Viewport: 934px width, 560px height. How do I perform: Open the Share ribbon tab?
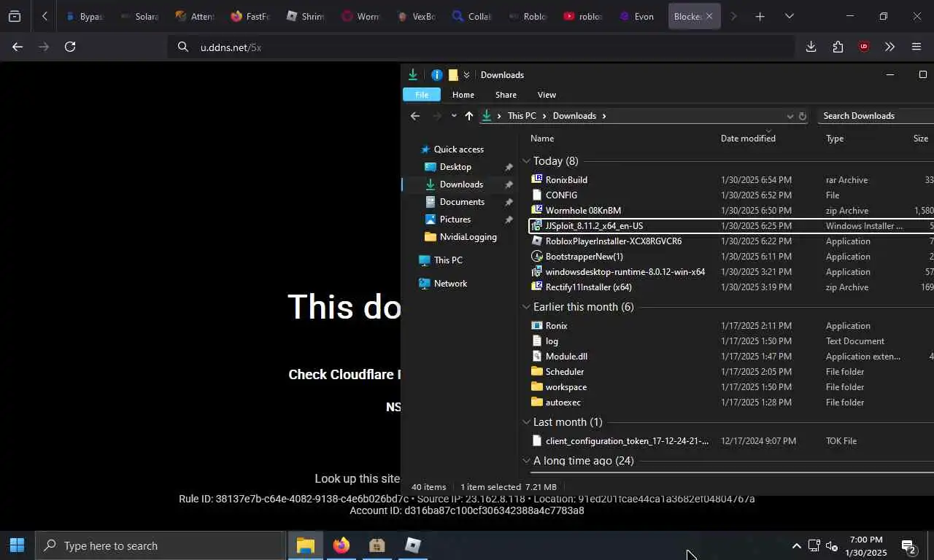[506, 95]
